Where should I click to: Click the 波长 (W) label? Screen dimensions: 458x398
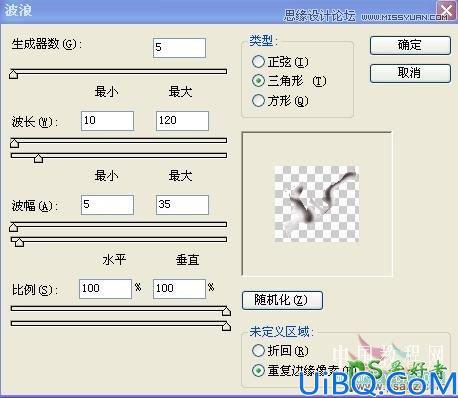(35, 122)
